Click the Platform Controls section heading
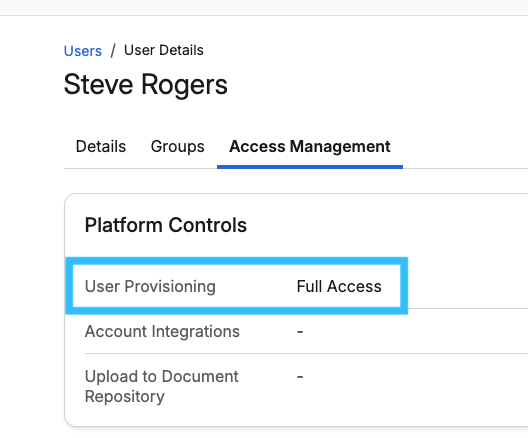 click(166, 225)
